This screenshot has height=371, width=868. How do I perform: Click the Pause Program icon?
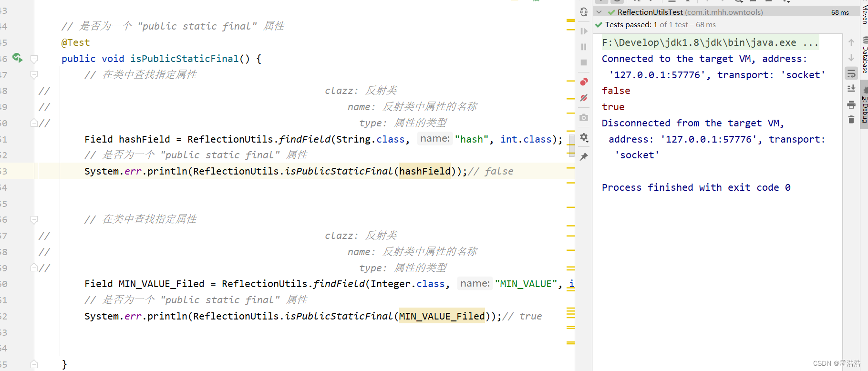pyautogui.click(x=584, y=47)
